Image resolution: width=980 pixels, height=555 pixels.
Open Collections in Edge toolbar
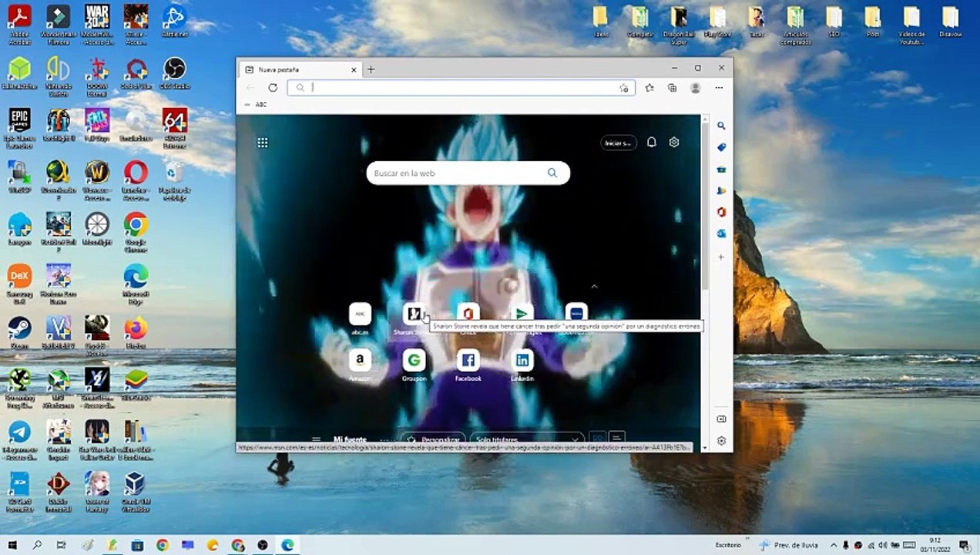pyautogui.click(x=672, y=88)
